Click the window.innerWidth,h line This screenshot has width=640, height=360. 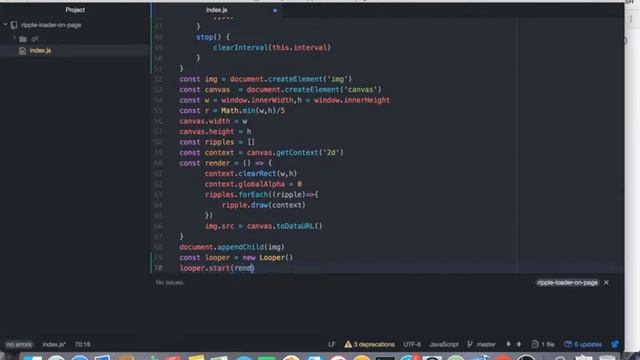285,100
